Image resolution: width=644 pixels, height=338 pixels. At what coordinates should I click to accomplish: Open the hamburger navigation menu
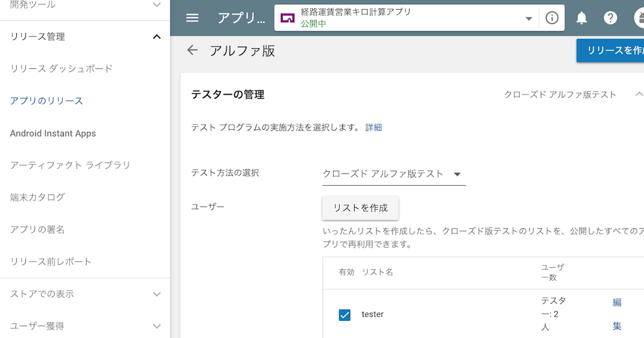click(x=192, y=18)
